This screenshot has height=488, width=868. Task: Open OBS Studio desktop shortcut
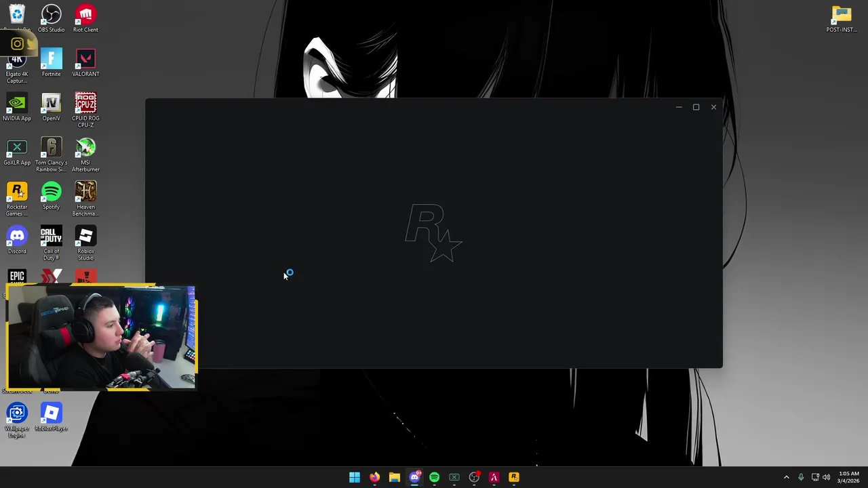coord(51,18)
